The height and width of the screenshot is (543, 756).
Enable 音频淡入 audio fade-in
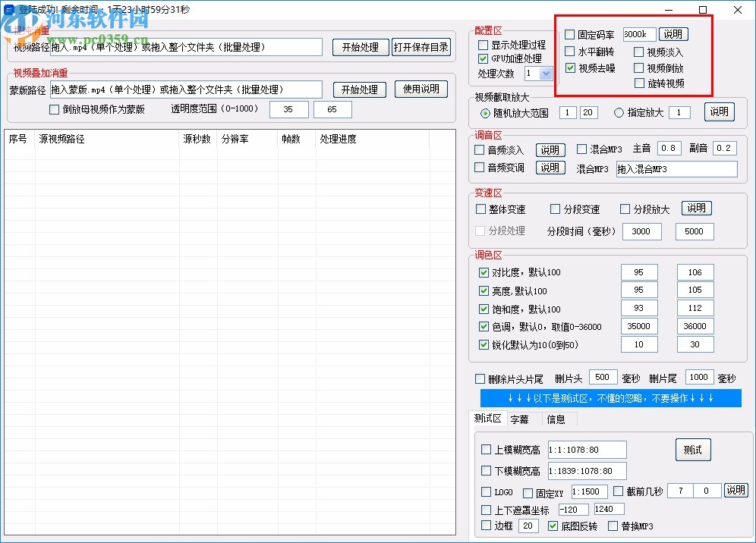pyautogui.click(x=480, y=150)
